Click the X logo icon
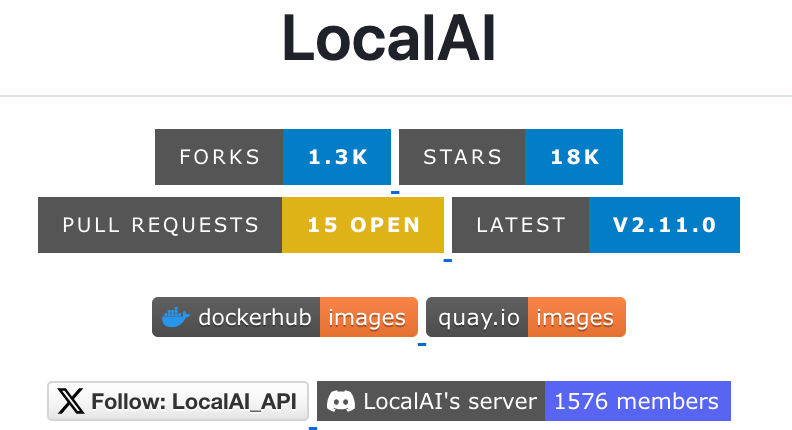Viewport: 792px width, 430px height. tap(71, 401)
